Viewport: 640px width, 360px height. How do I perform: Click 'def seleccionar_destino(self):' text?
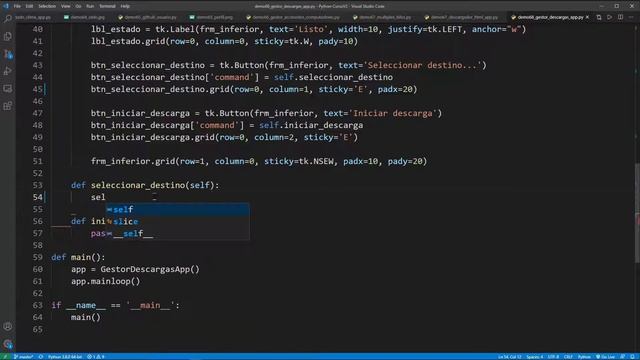tap(145, 185)
